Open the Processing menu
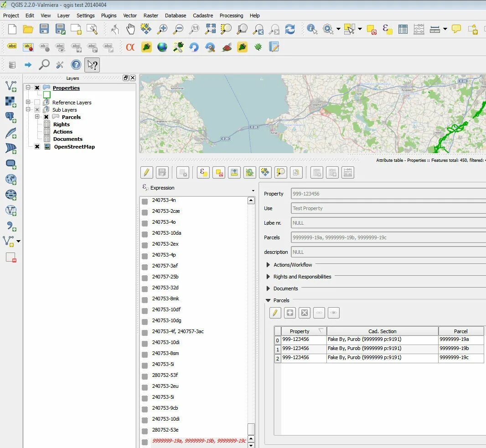 [231, 15]
